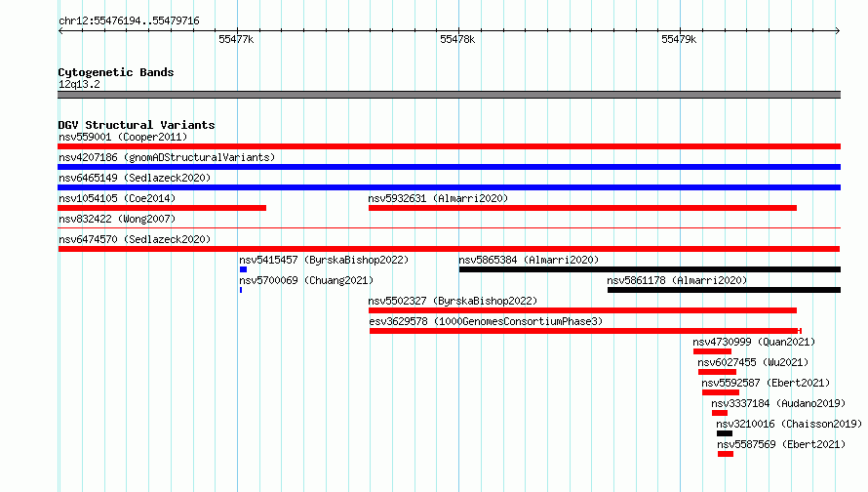
Task: Select the black bar under nsv3210016
Action: tap(725, 433)
